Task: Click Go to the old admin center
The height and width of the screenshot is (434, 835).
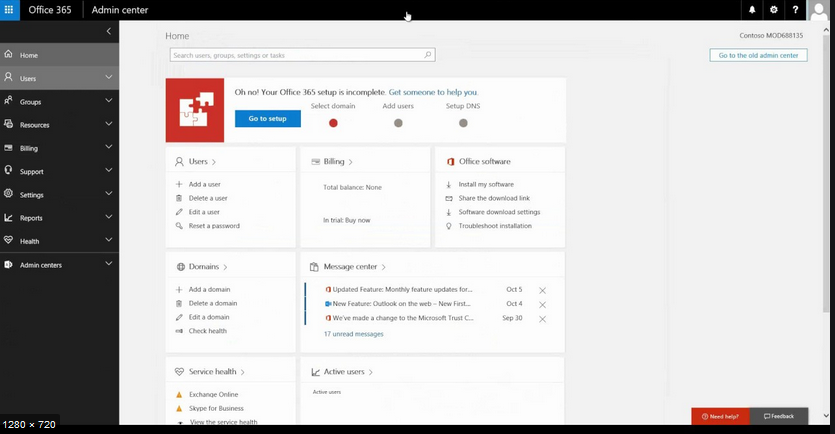Action: click(x=758, y=55)
